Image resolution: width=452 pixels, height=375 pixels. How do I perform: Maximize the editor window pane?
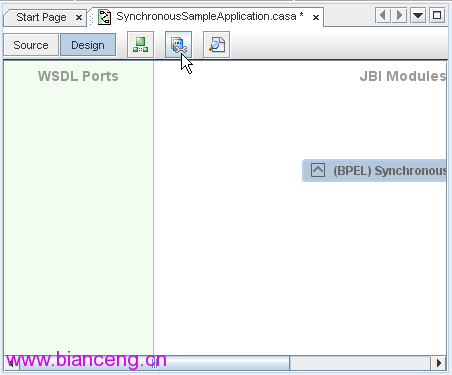(x=437, y=15)
